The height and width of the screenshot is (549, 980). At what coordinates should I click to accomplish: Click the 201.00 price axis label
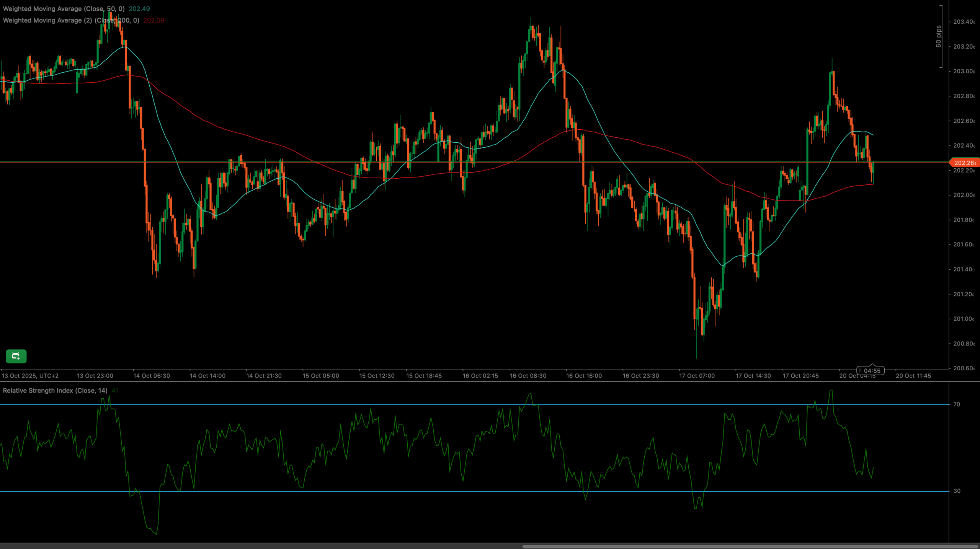964,319
